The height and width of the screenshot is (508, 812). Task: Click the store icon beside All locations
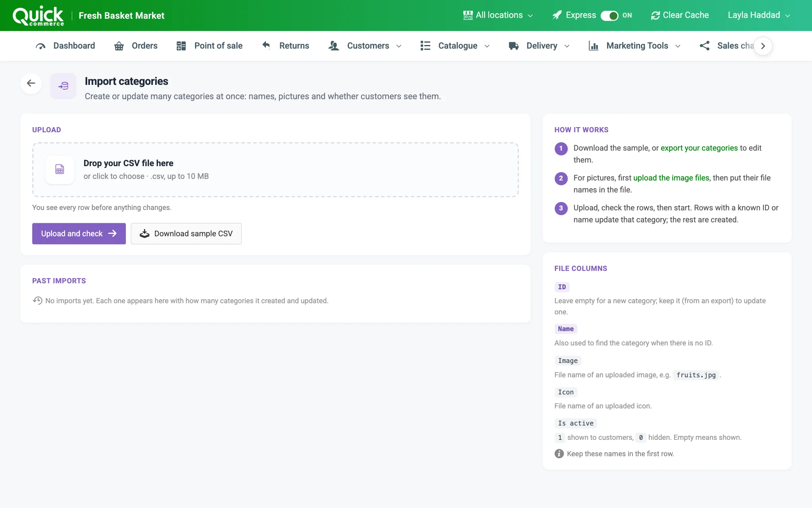468,15
